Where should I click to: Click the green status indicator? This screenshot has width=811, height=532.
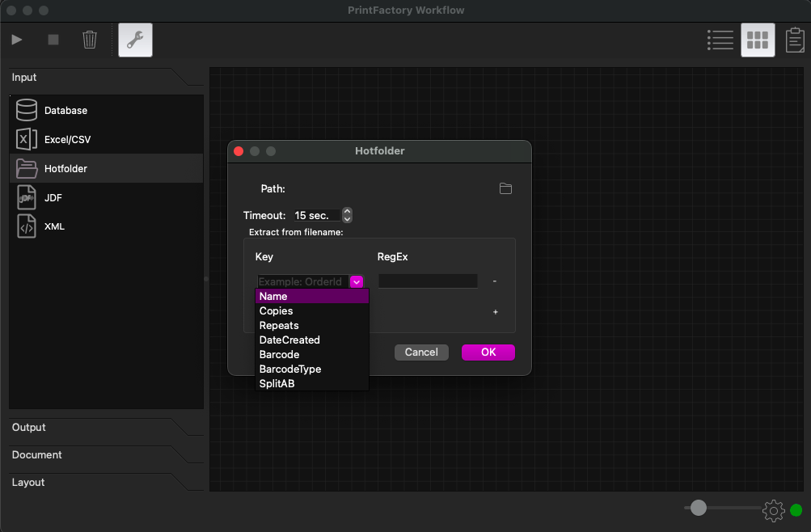[796, 510]
